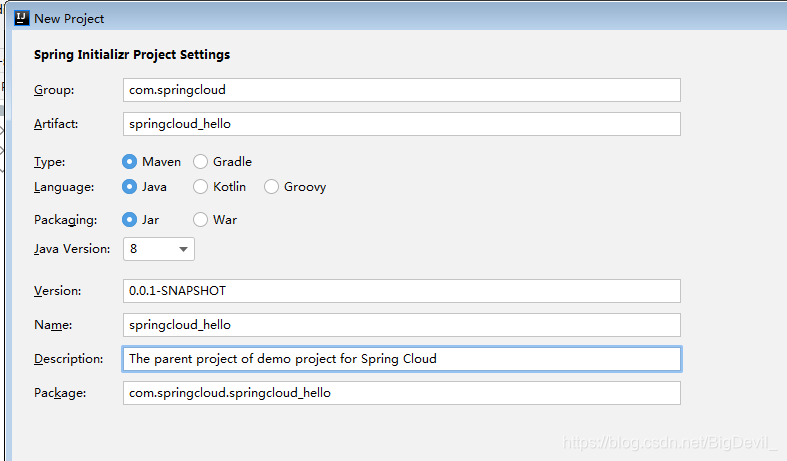The width and height of the screenshot is (787, 461).
Task: Click the 'Group:' label
Action: click(x=54, y=90)
